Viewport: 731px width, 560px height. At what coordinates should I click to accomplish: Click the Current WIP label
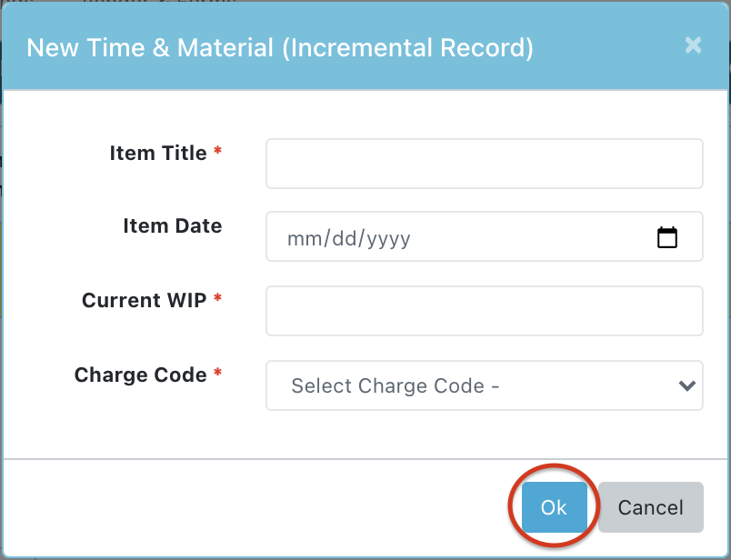144,300
